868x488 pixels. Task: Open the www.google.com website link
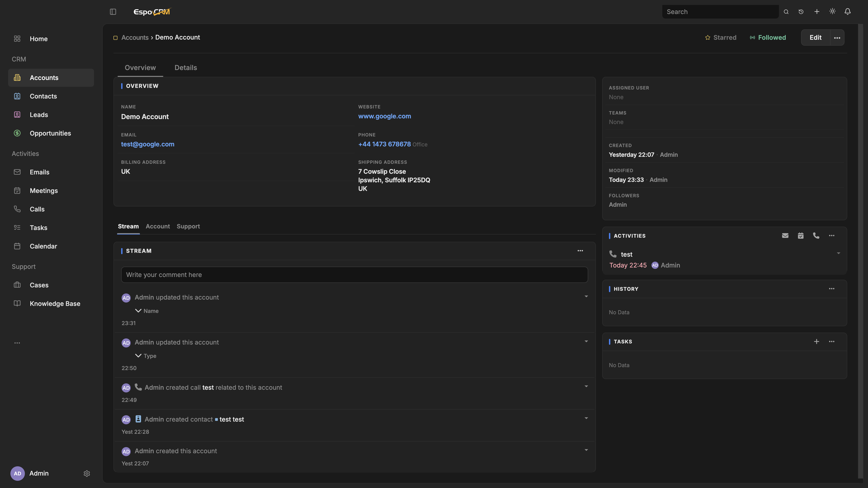pos(384,116)
